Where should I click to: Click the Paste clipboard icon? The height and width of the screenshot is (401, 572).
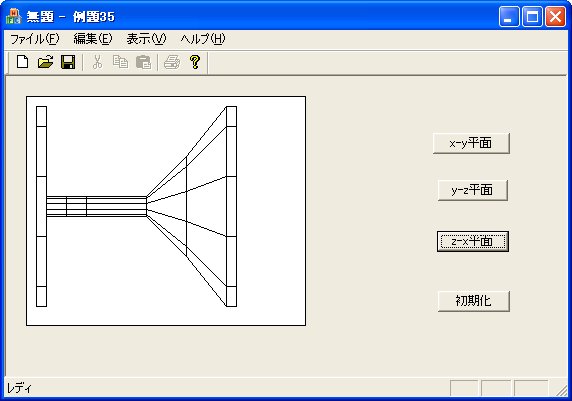pos(143,62)
